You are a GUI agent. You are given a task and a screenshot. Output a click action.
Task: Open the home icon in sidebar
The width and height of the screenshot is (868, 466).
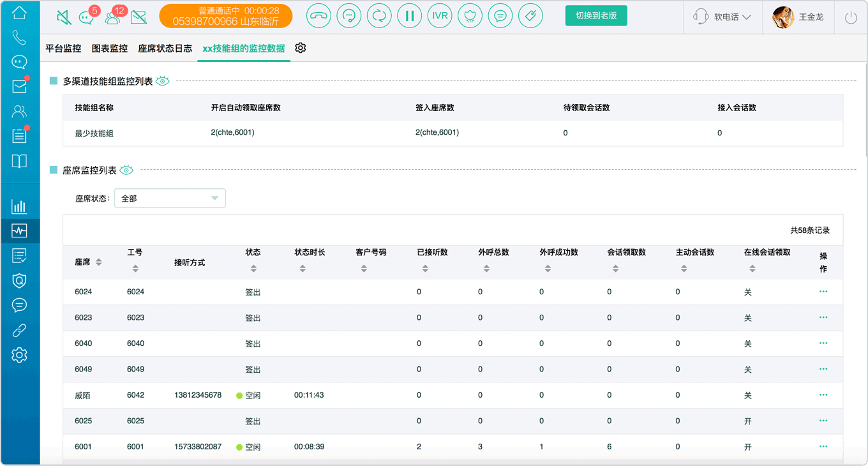click(20, 12)
